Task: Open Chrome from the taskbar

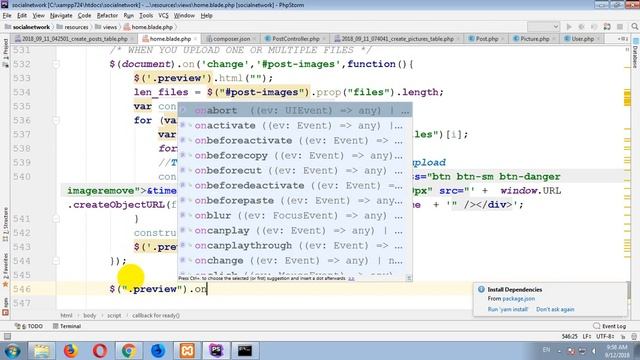Action: (x=129, y=351)
